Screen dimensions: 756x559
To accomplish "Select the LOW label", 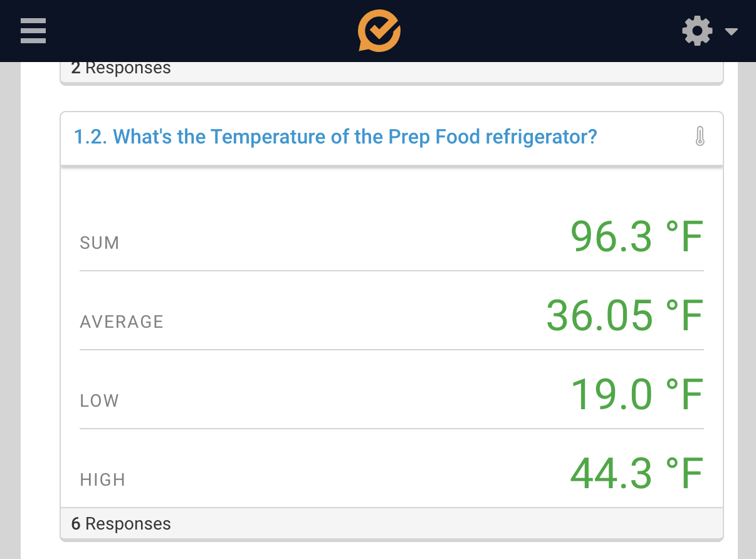I will (x=99, y=400).
